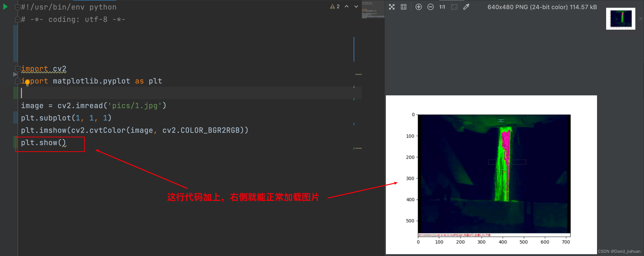Screen dimensions: 644x256
Task: Click the blue error stripe marker on scrollbar
Action: click(x=354, y=49)
